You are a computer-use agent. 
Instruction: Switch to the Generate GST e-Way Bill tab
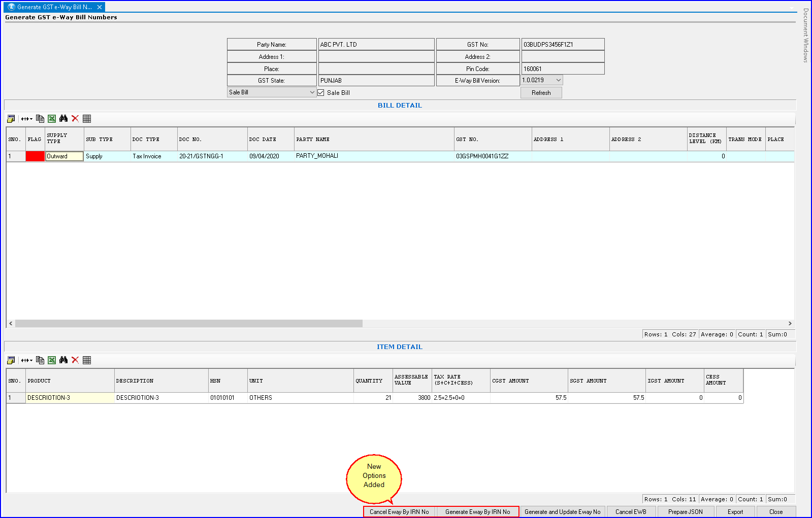click(x=54, y=7)
